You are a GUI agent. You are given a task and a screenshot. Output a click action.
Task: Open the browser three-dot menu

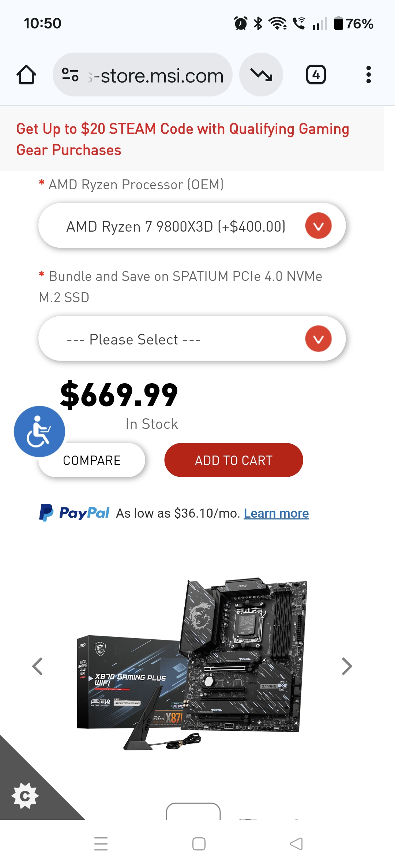click(x=368, y=75)
